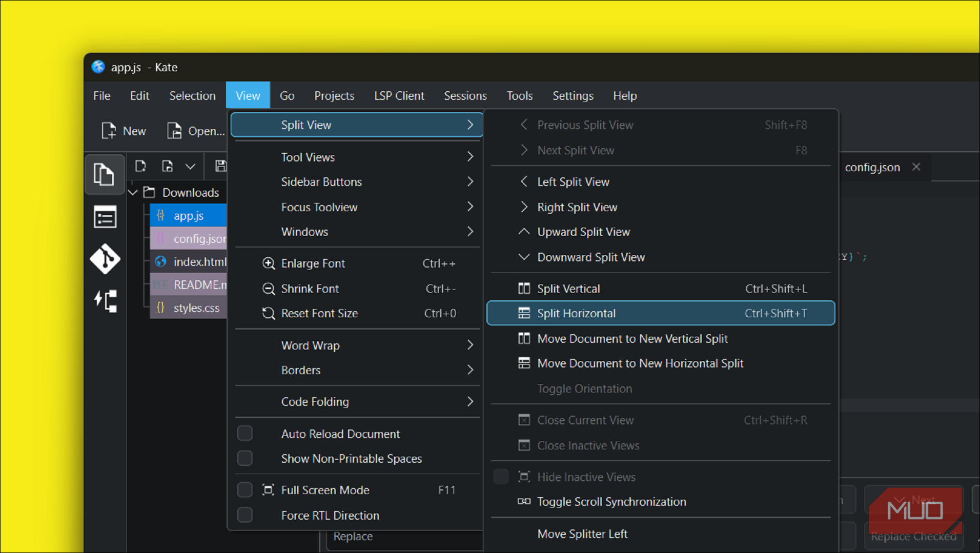This screenshot has width=980, height=553.
Task: Open the Help menu
Action: pyautogui.click(x=625, y=95)
